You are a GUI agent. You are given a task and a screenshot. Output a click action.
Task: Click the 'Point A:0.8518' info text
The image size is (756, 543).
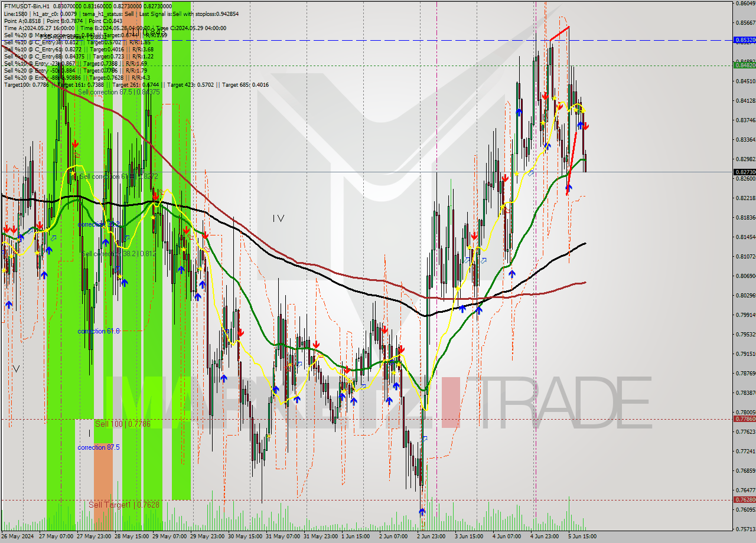23,21
